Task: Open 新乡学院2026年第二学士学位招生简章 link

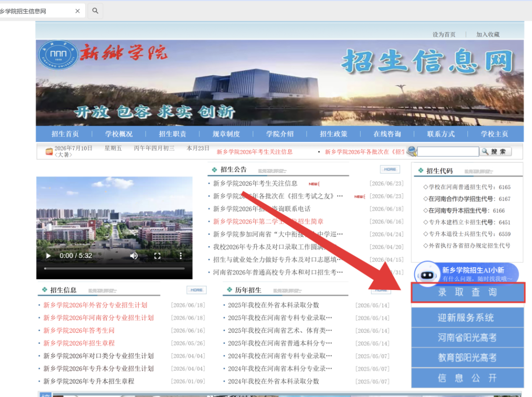Action: click(x=268, y=221)
